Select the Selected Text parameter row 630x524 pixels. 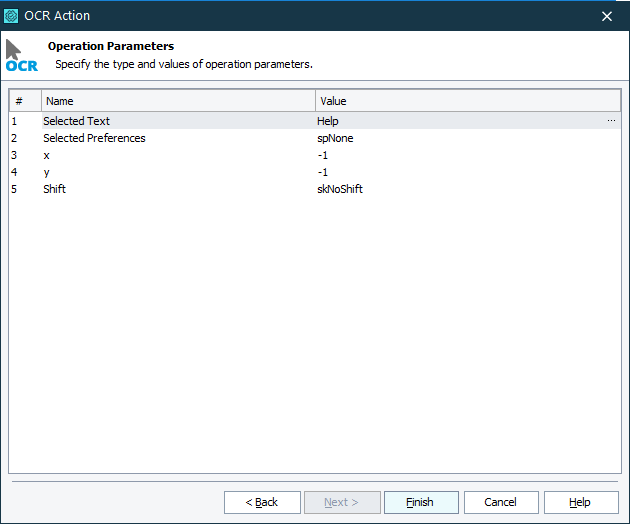click(76, 121)
